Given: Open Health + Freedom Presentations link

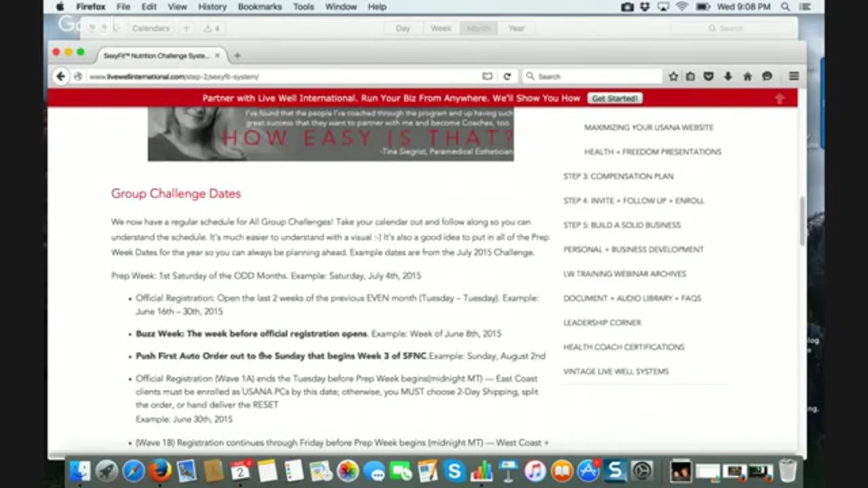Looking at the screenshot, I should tap(652, 152).
